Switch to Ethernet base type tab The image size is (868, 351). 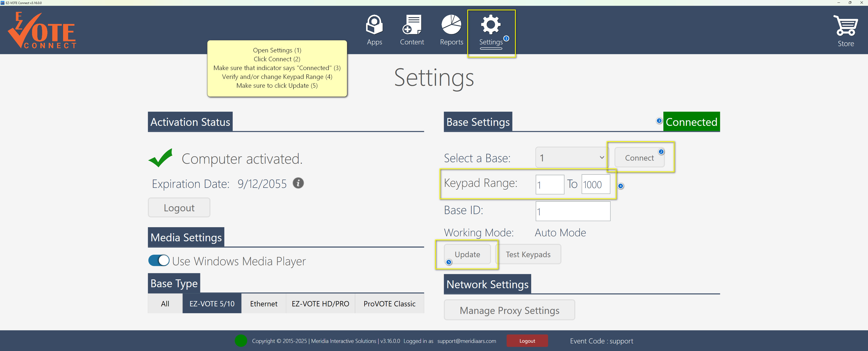coord(263,304)
